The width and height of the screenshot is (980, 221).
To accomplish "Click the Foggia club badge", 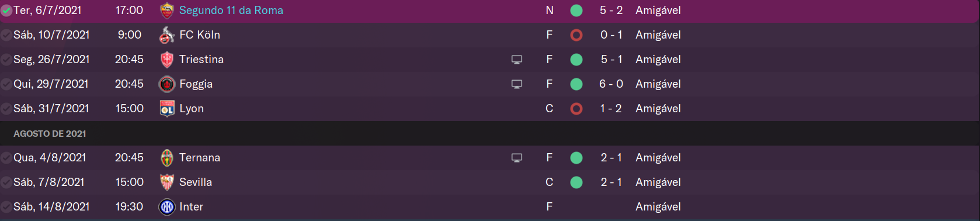I will pos(167,84).
